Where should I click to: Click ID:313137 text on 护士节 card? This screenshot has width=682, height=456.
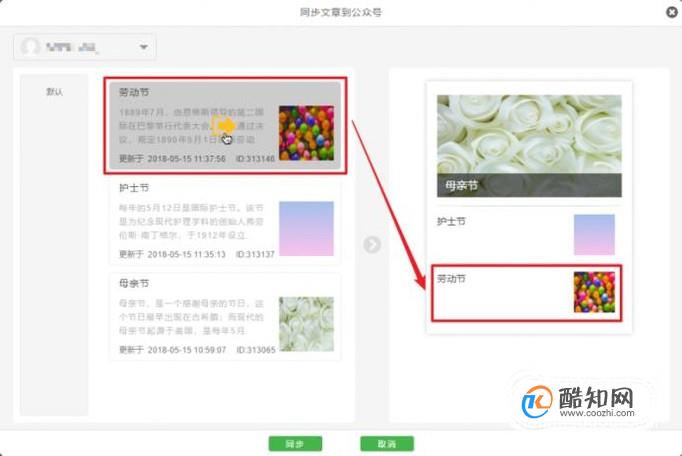point(255,254)
